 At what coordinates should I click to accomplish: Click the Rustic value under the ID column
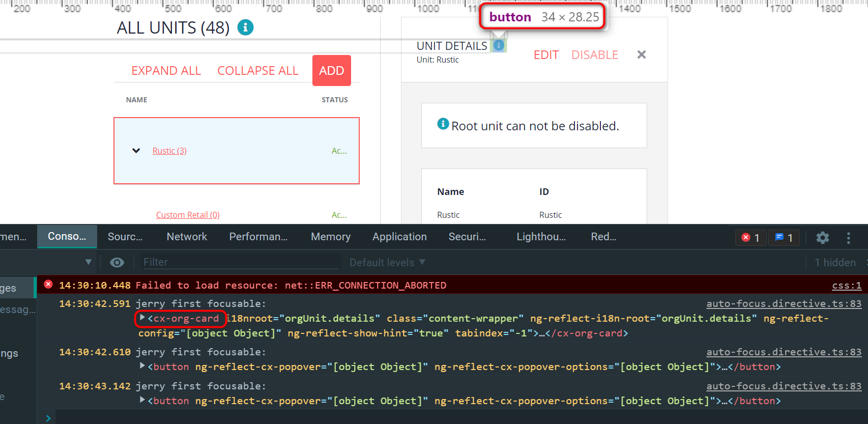[551, 215]
